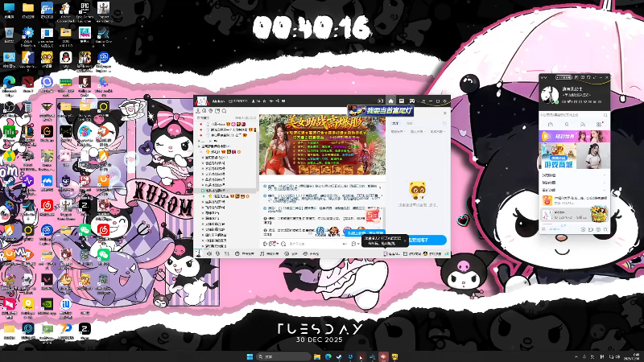Dismiss the black tooltip popup in YY channel

coord(405,240)
